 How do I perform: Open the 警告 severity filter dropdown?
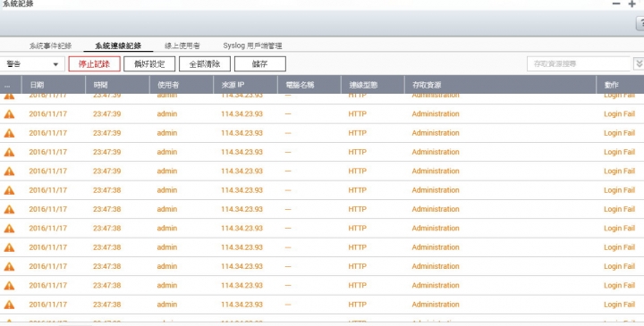[x=32, y=64]
